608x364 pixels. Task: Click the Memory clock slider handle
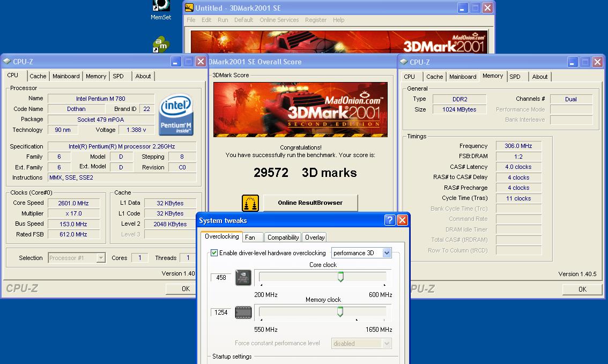click(340, 311)
